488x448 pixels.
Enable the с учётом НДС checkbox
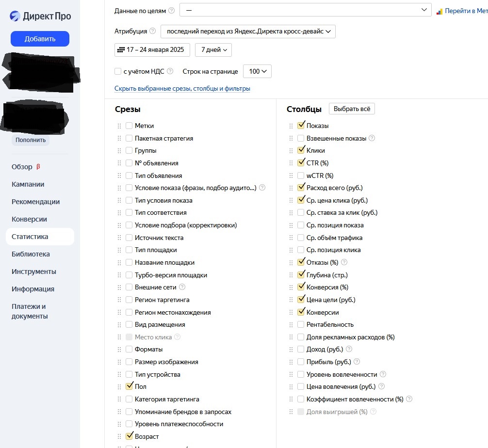(x=118, y=71)
